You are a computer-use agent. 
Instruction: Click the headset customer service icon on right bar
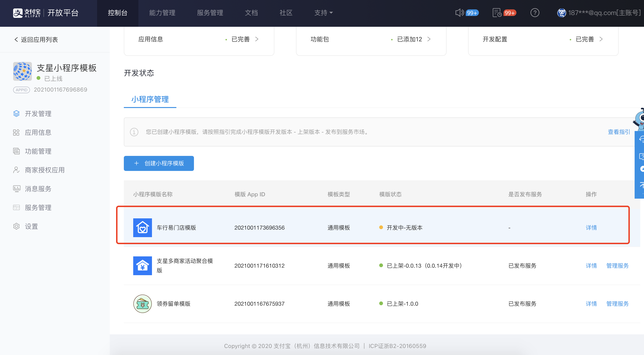tap(641, 140)
